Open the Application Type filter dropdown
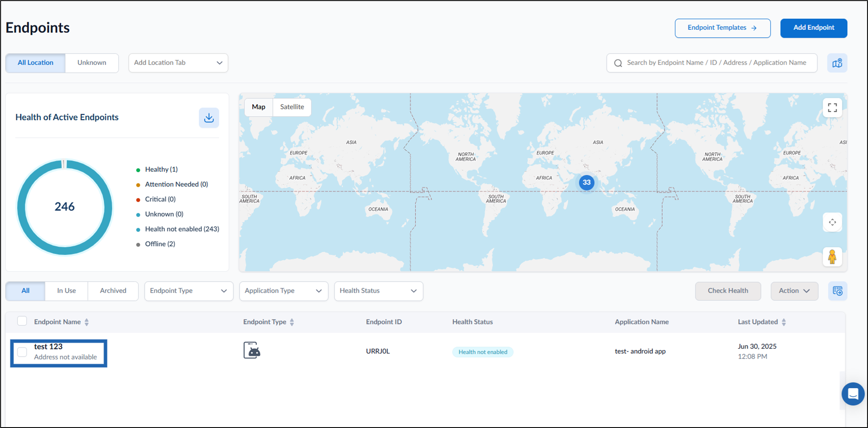This screenshot has height=428, width=868. (x=284, y=291)
